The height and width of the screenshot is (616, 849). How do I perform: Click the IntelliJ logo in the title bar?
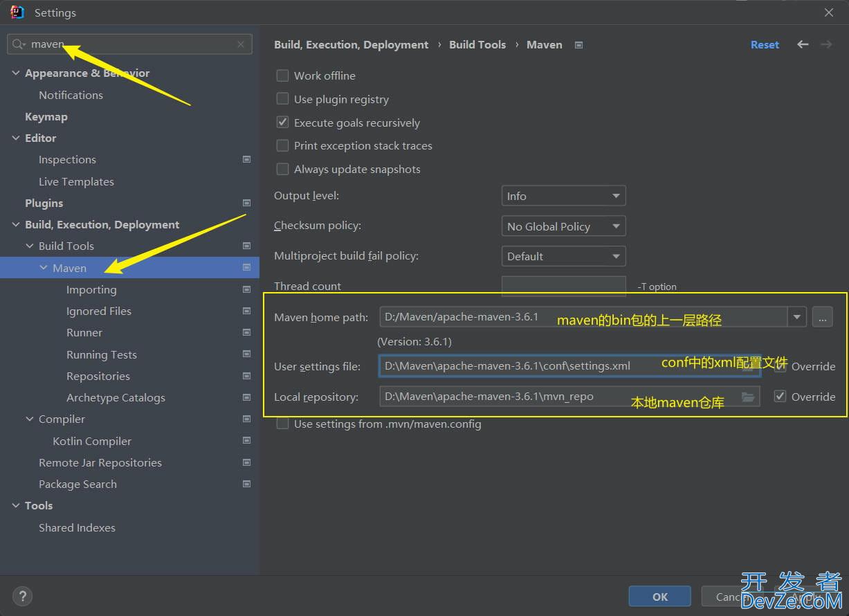point(17,12)
